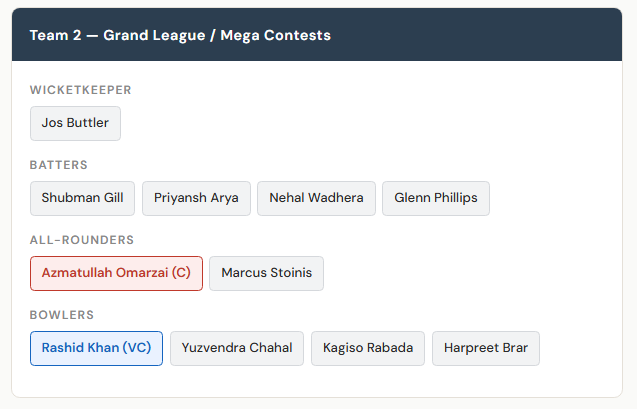Viewport: 637px width, 409px height.
Task: Click captain Azmatullah Omarzai's red chip
Action: [x=116, y=273]
